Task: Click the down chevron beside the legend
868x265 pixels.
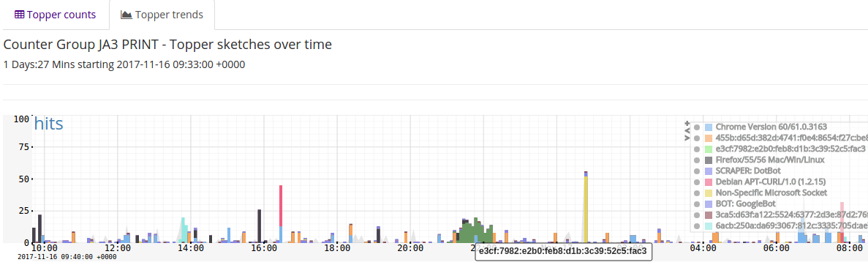Action: point(687,137)
